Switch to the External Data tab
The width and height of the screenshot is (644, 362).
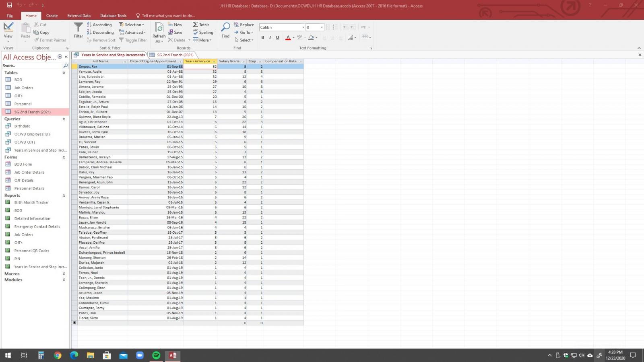[79, 16]
